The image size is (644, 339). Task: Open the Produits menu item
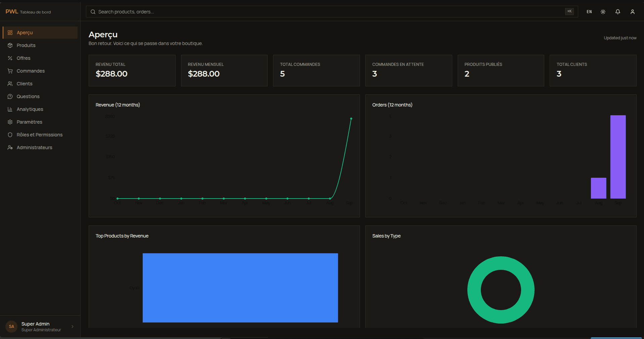pos(40,45)
